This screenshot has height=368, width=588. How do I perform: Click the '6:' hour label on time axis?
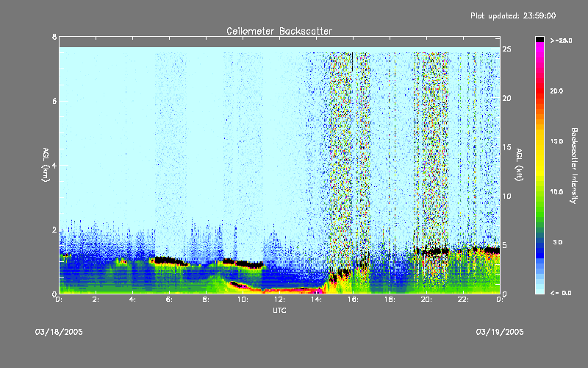click(x=169, y=300)
